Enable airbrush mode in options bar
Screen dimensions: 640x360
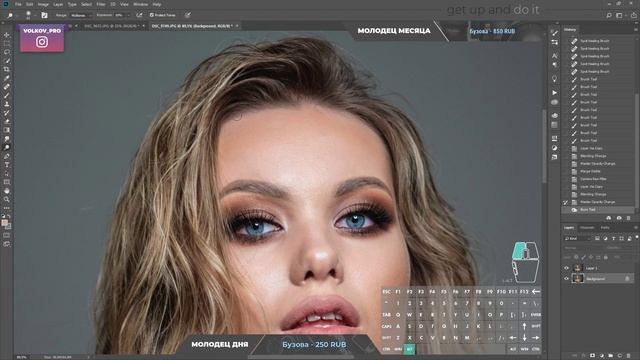coord(139,15)
